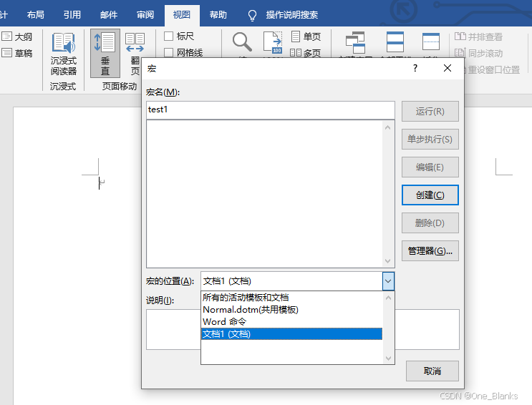This screenshot has height=405, width=532.
Task: Click the Create (创建) button
Action: pos(430,195)
